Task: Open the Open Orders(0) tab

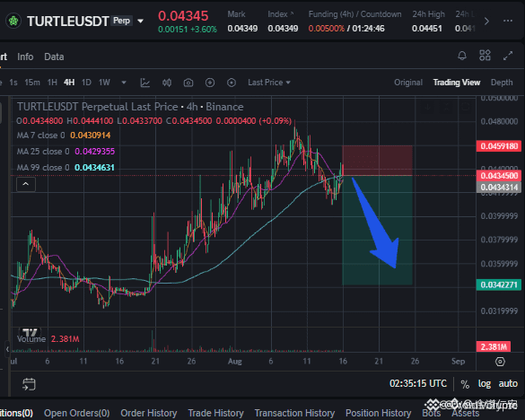Action: coord(76,413)
